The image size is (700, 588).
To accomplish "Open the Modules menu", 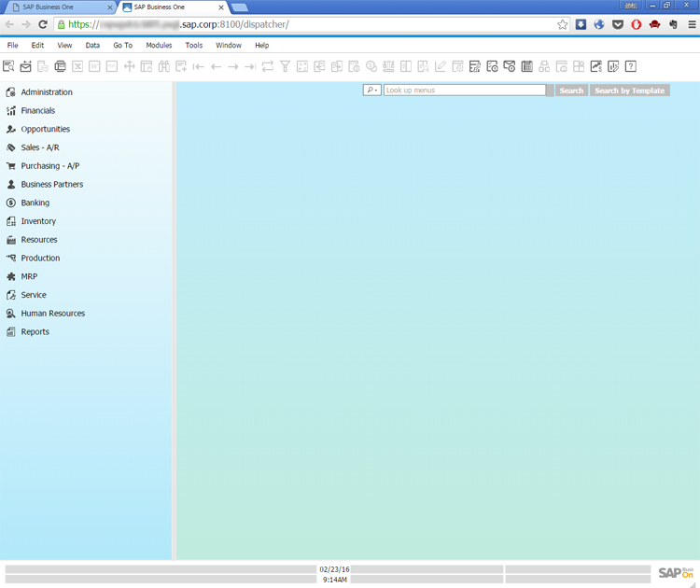I will [x=159, y=45].
